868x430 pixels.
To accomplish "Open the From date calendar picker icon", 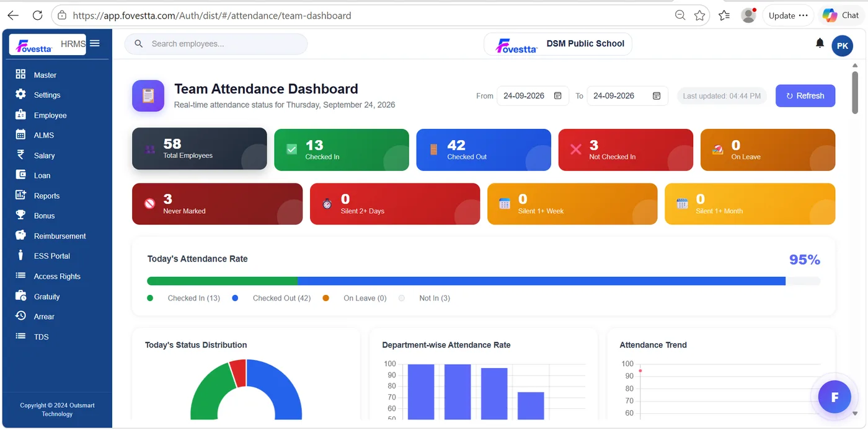I will (557, 96).
